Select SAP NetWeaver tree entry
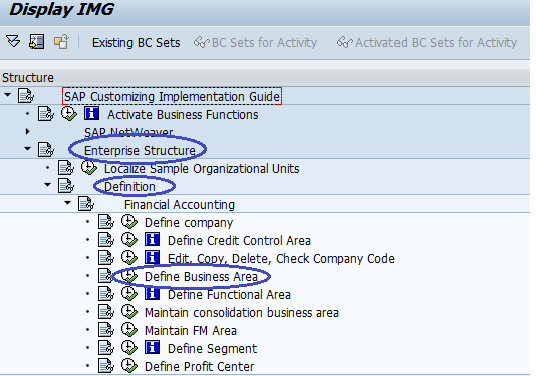 click(129, 133)
